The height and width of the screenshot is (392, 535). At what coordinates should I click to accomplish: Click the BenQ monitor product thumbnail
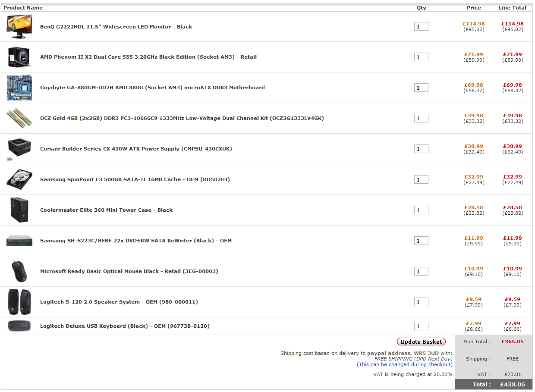click(19, 27)
